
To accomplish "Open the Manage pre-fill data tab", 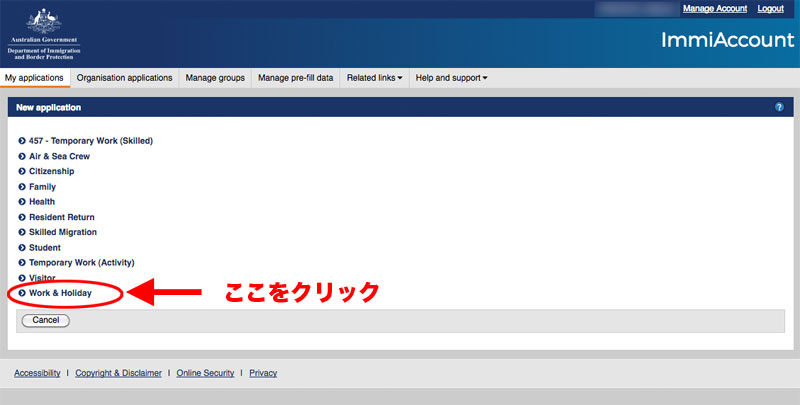I will tap(295, 78).
